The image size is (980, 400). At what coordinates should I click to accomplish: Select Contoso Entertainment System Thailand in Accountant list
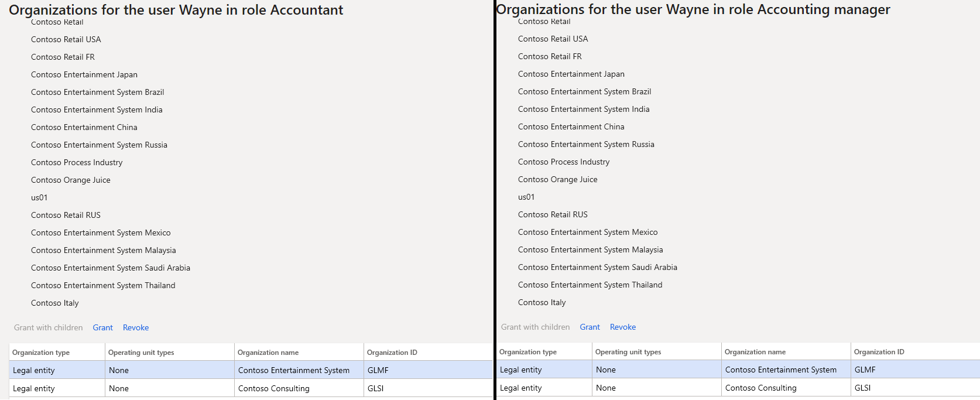point(103,285)
